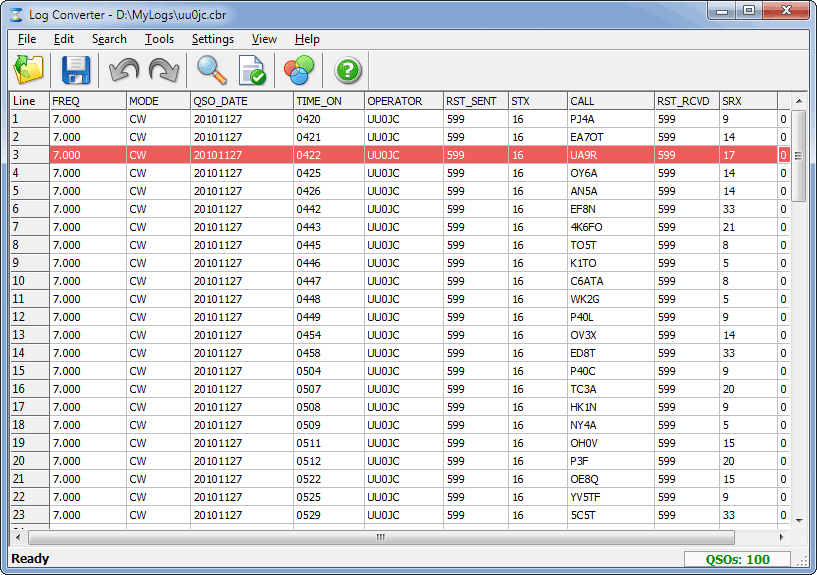Viewport: 817px width, 575px height.
Task: Open the View menu
Action: 264,39
